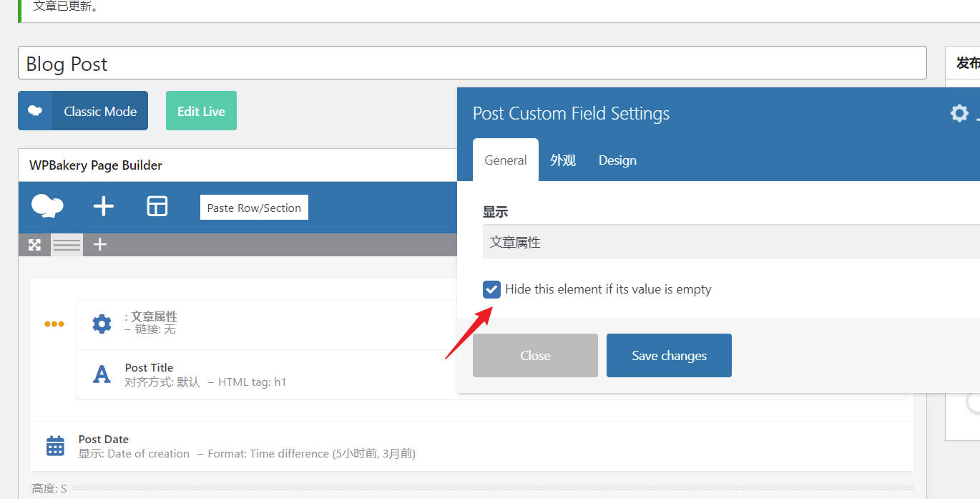Click Paste Row/Section button
The image size is (980, 499).
(x=254, y=208)
